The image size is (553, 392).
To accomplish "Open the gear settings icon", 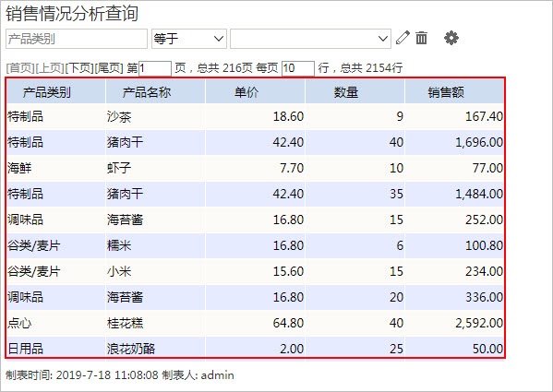I will point(451,38).
